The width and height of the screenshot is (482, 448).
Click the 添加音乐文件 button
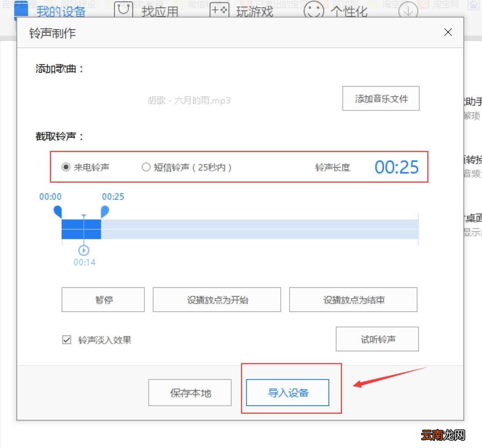pos(381,98)
